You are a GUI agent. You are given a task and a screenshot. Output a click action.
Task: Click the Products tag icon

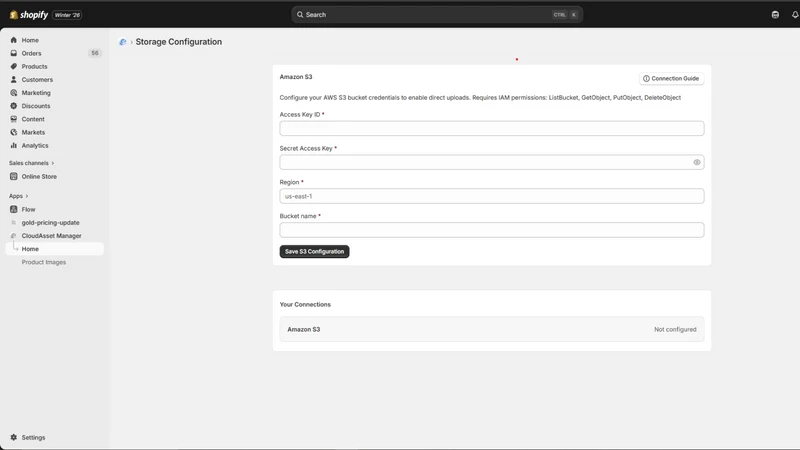pyautogui.click(x=14, y=66)
